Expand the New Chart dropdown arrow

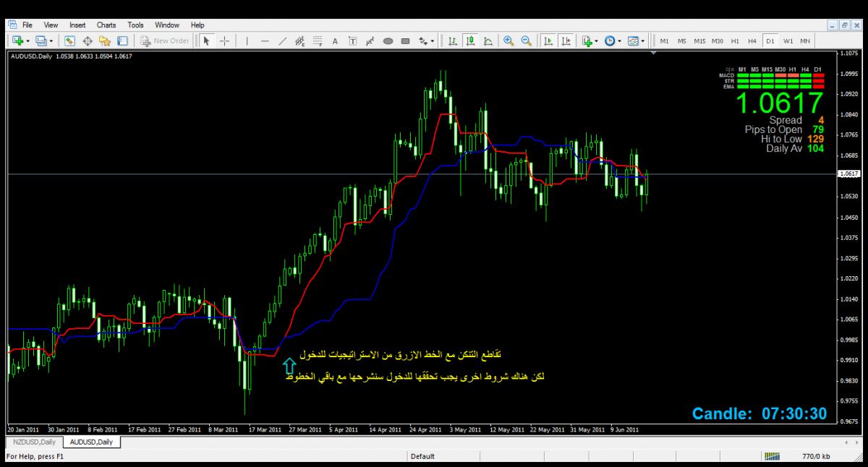pos(27,41)
